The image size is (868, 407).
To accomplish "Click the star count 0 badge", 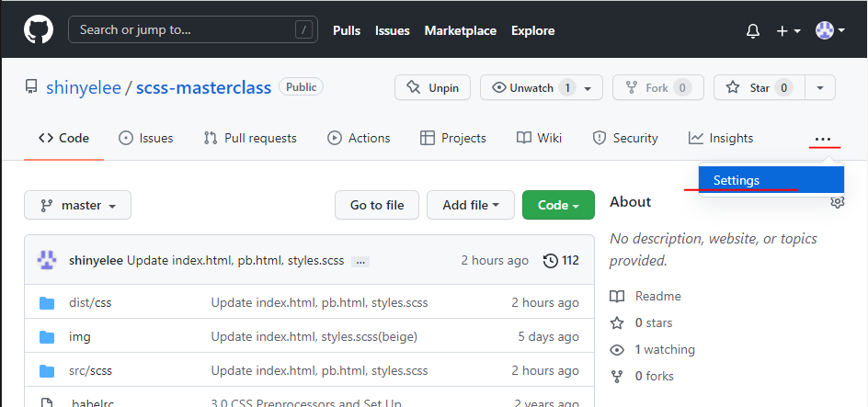I will [783, 87].
